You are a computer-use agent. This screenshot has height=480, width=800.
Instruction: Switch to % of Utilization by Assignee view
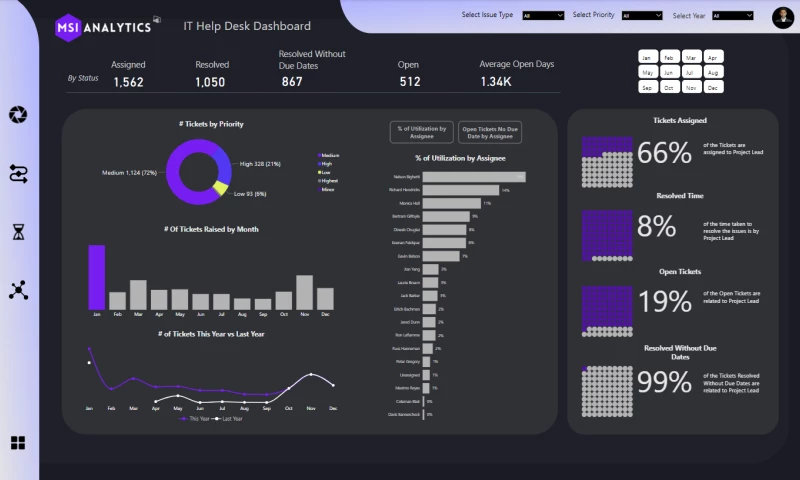point(421,133)
